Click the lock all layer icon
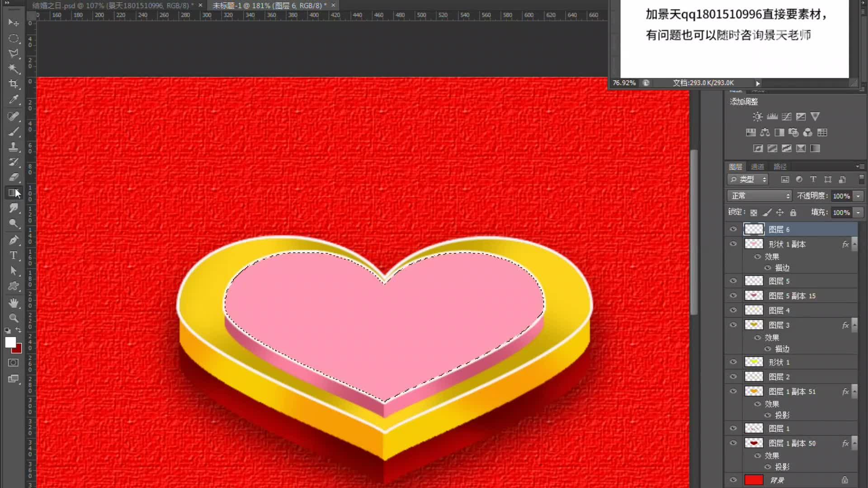Viewport: 868px width, 488px height. tap(793, 212)
